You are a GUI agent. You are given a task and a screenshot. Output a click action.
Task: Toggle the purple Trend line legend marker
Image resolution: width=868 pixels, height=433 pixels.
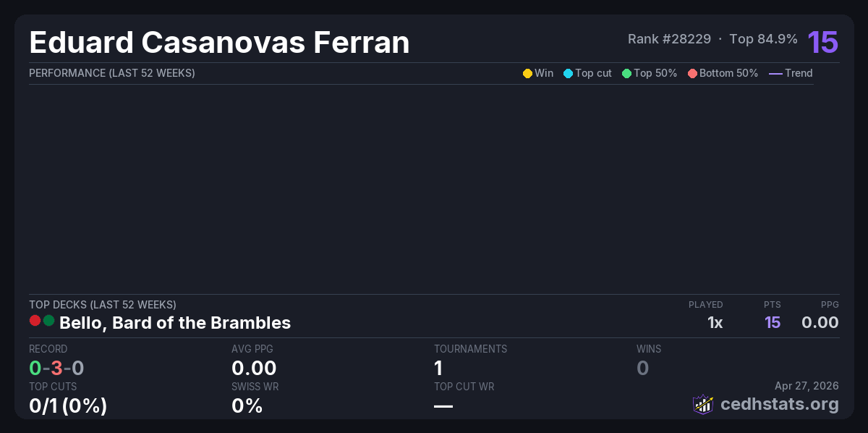tap(775, 73)
